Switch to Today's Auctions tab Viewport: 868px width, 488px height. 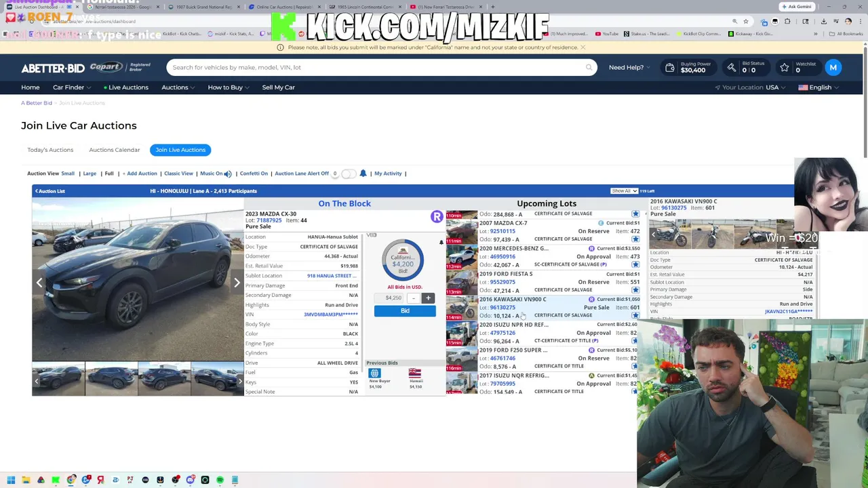(50, 150)
